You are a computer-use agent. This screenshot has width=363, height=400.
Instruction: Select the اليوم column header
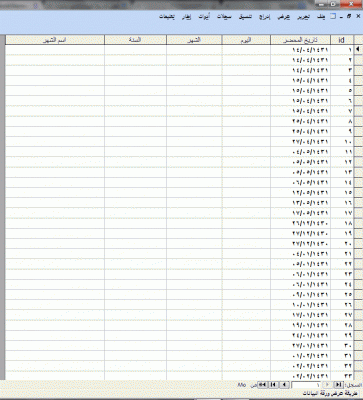pyautogui.click(x=246, y=40)
